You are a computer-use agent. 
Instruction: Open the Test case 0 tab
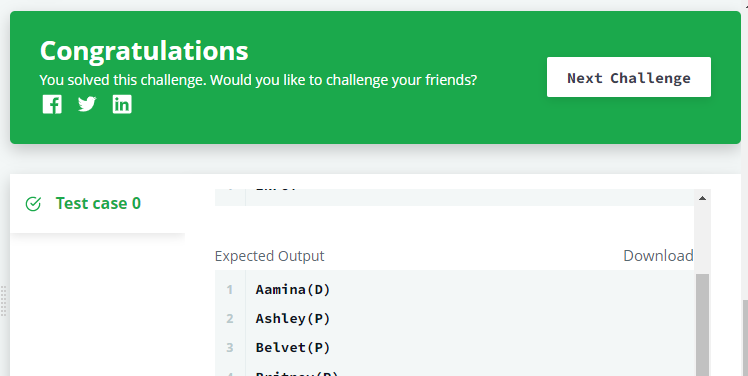[x=97, y=204]
